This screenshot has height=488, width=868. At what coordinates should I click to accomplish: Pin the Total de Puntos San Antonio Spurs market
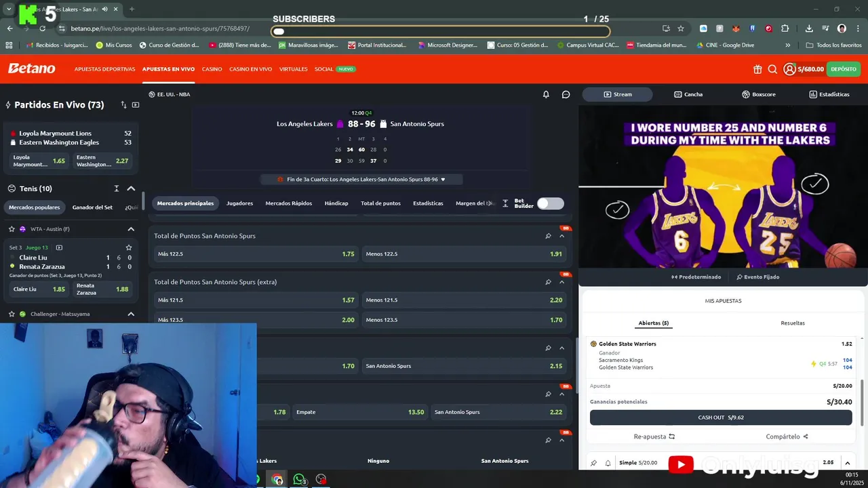coord(548,236)
